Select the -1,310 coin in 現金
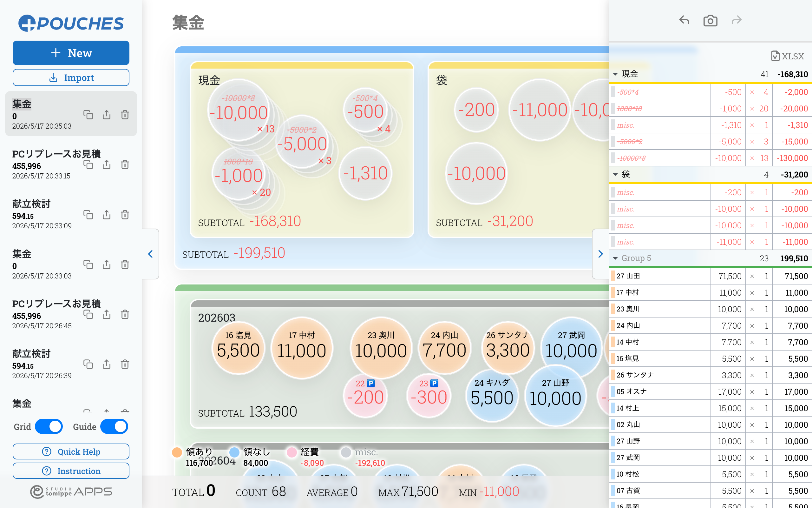 tap(365, 174)
